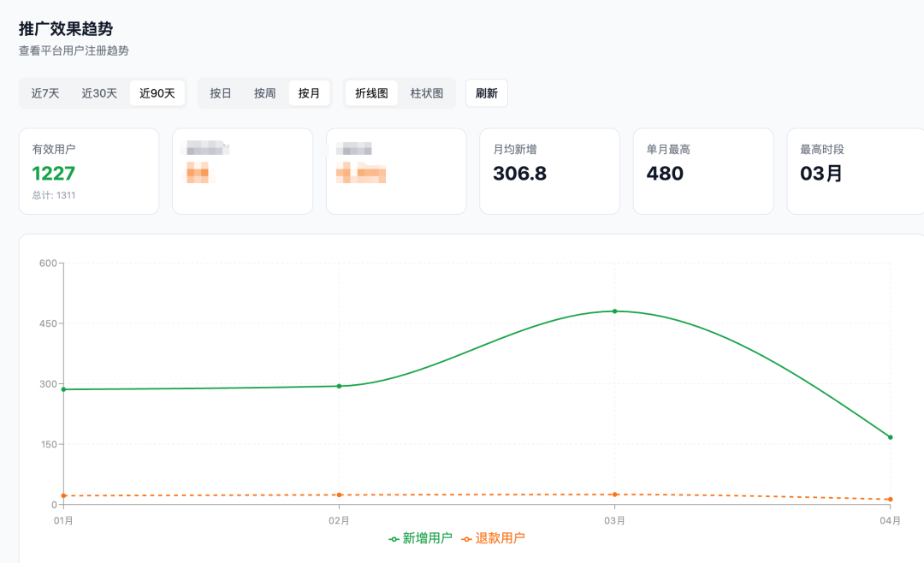
Task: Select the 按周 view
Action: point(264,92)
